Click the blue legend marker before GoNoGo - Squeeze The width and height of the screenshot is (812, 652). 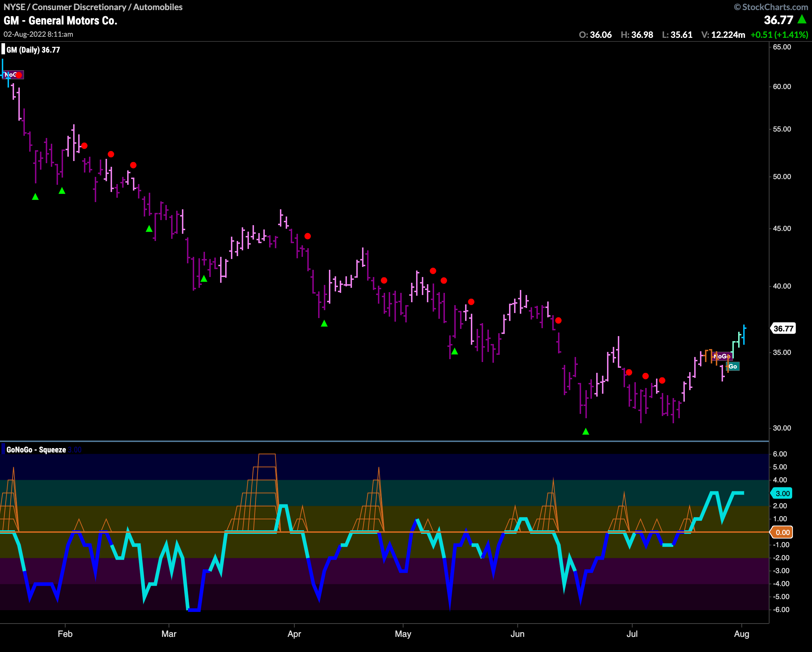(3, 449)
